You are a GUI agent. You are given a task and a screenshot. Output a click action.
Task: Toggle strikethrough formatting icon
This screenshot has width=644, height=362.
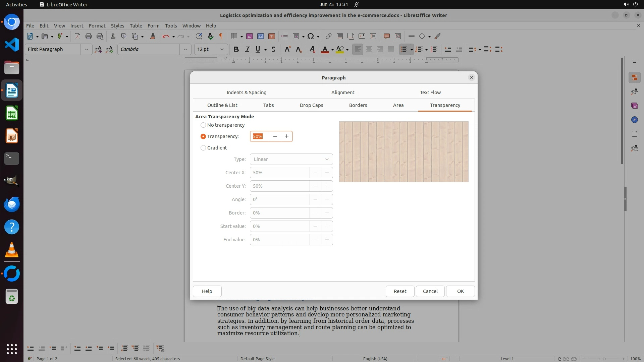pyautogui.click(x=273, y=49)
